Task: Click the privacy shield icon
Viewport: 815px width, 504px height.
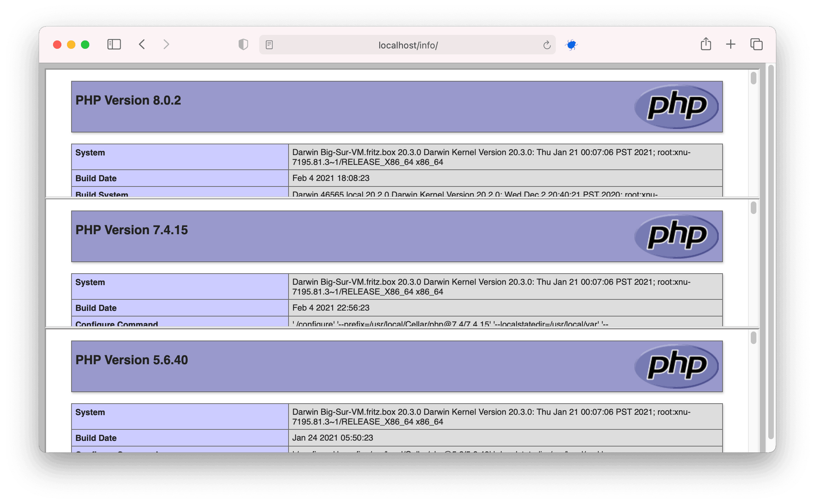Action: coord(243,44)
